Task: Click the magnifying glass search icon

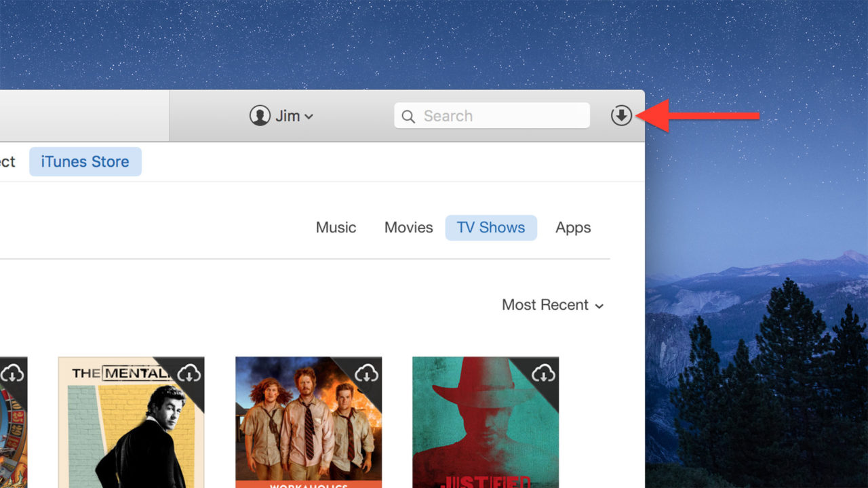Action: [408, 117]
